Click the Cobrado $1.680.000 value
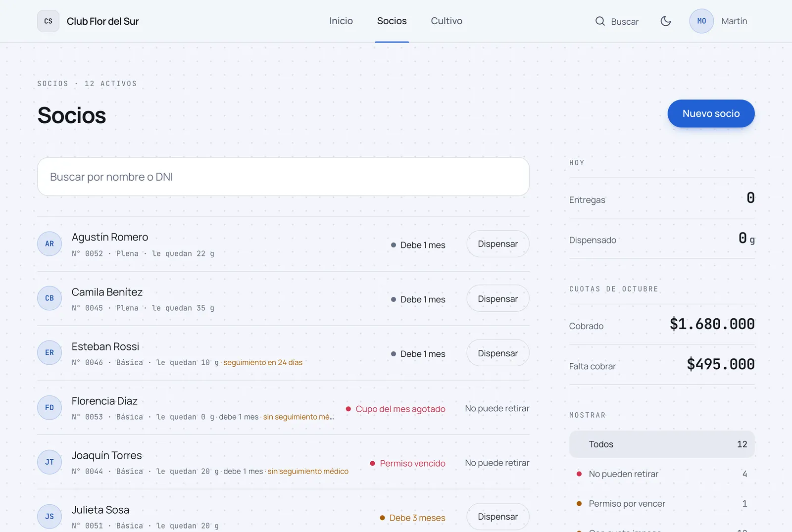Screen dimensions: 792x532 [712, 324]
